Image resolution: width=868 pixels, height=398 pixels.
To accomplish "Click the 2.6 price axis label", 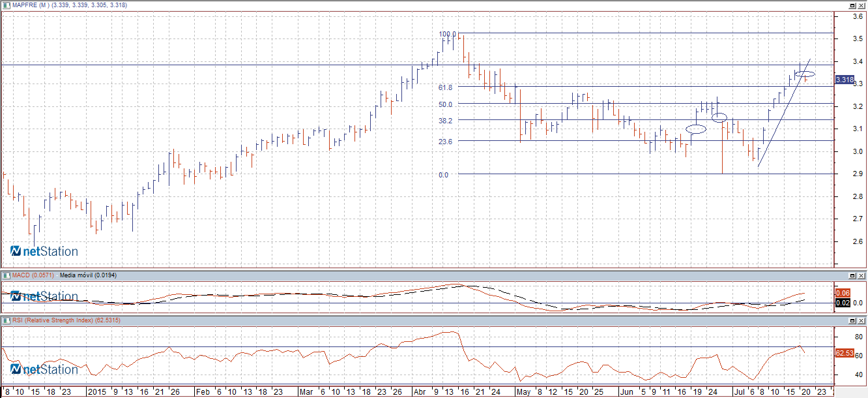I will coord(859,241).
